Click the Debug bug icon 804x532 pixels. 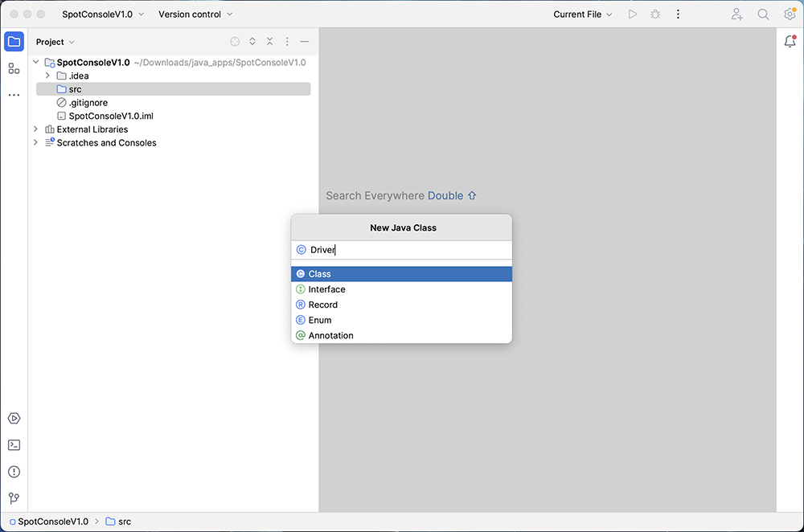pos(655,14)
